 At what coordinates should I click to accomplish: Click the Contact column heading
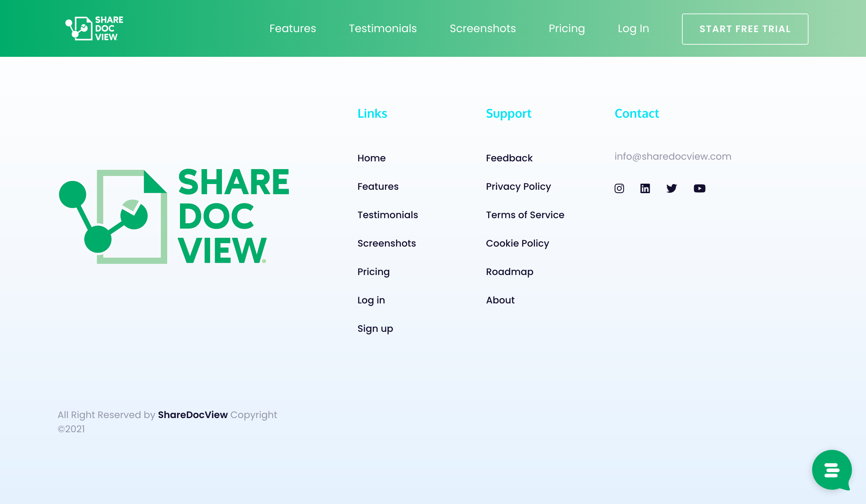point(637,113)
